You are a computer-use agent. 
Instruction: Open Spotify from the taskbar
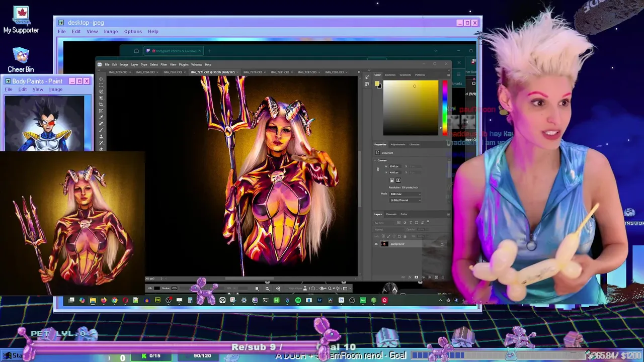[298, 300]
